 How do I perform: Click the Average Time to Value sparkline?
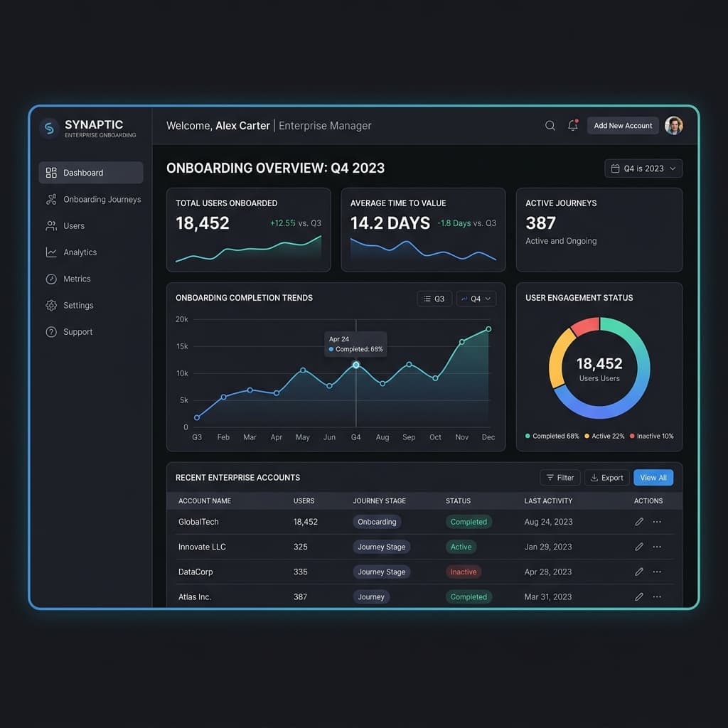coord(423,250)
